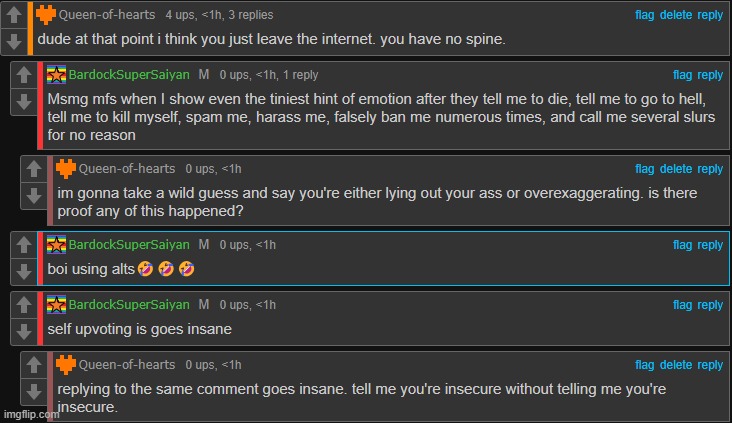Delete the "you have no spine" comment
Screen dimensions: 732x423
pos(676,15)
